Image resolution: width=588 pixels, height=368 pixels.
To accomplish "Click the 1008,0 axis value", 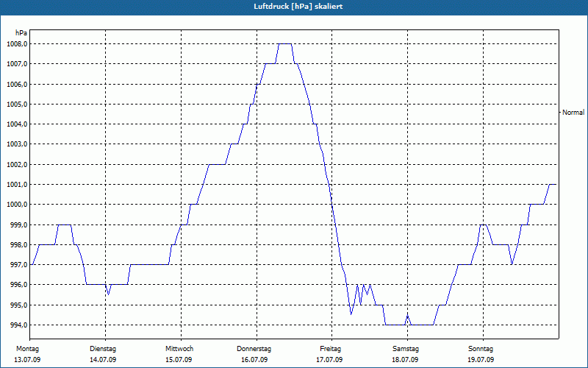I will 17,44.
